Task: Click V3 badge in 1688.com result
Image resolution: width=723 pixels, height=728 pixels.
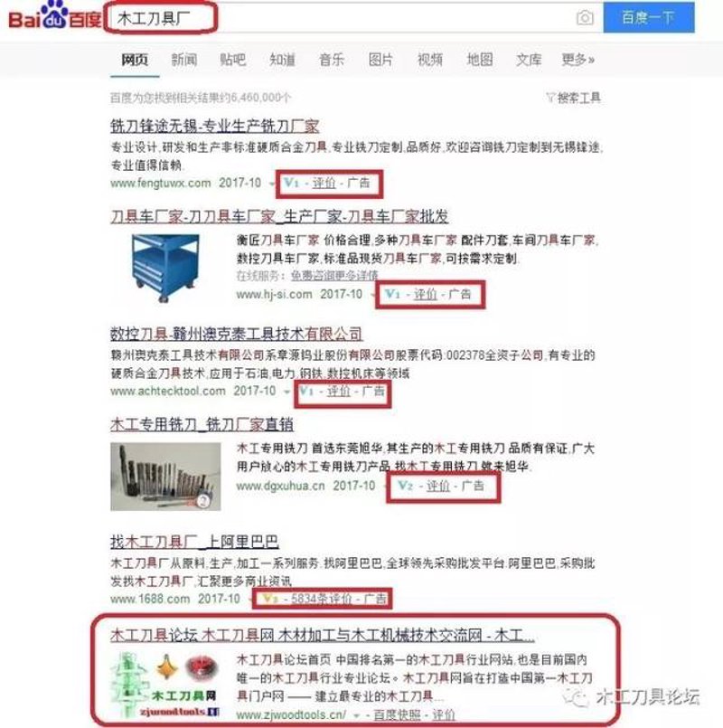Action: [x=270, y=599]
